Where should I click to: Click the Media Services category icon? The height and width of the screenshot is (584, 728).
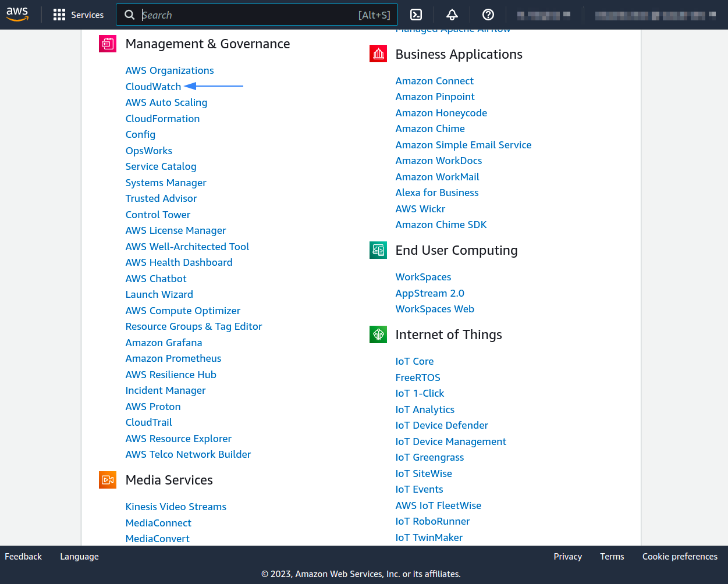coord(108,480)
